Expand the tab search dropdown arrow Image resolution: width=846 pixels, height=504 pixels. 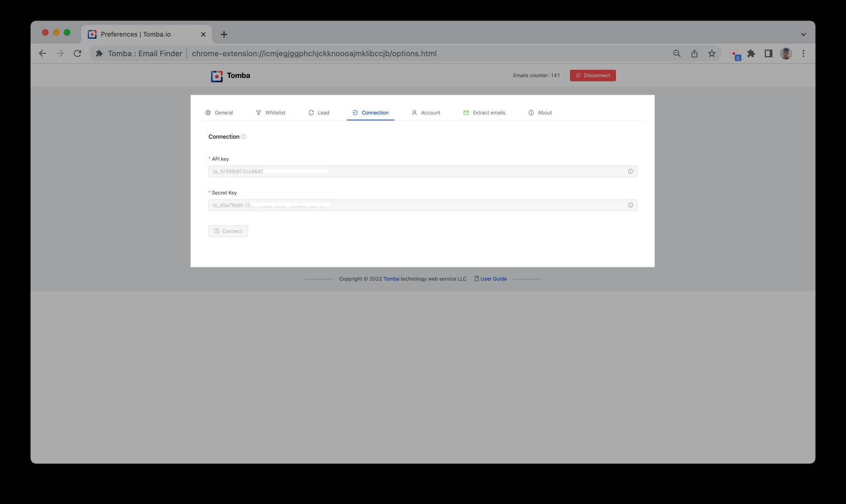pos(803,34)
